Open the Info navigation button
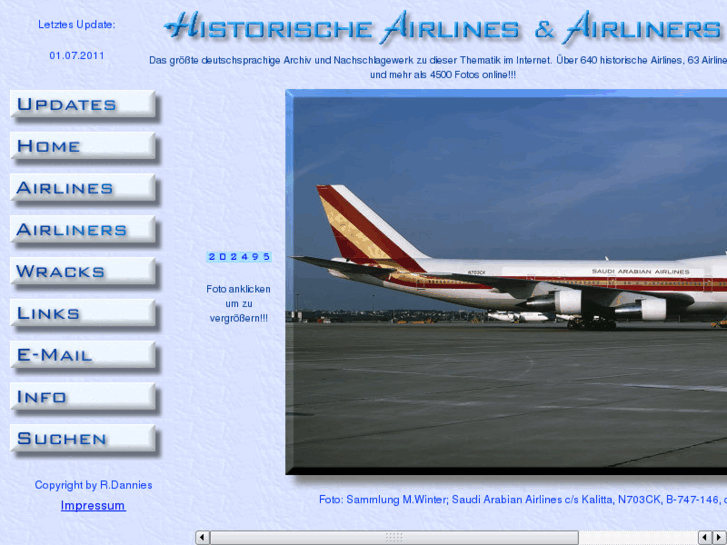 [84, 397]
